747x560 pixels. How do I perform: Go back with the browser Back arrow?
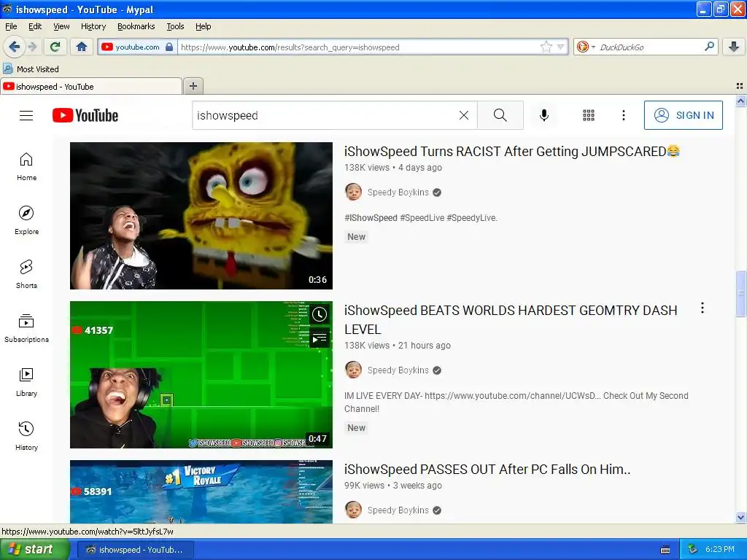14,47
